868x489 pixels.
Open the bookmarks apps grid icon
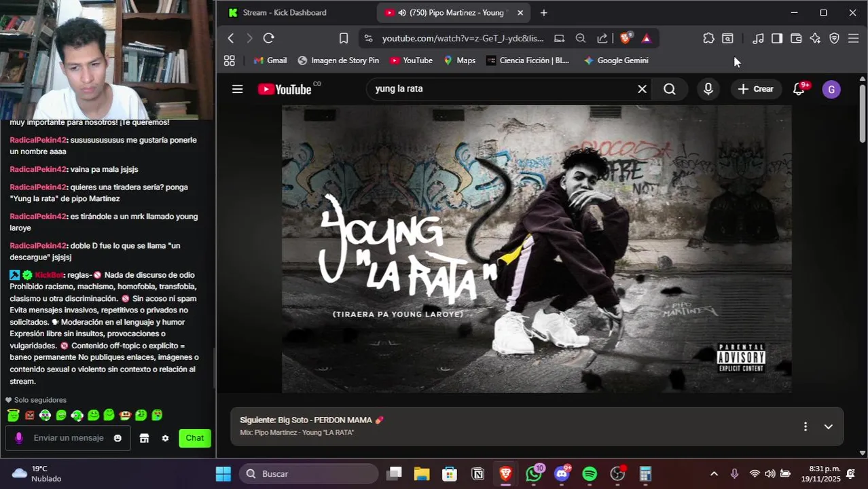[230, 60]
